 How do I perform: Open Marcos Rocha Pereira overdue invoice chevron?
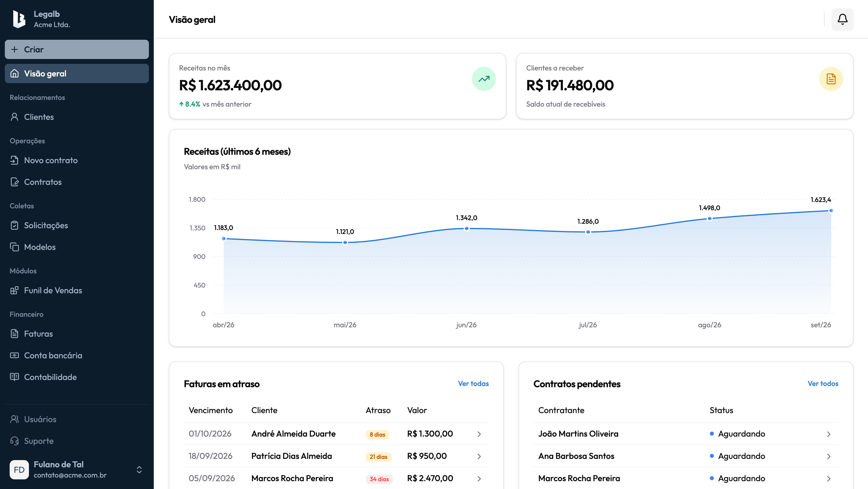[x=479, y=478]
